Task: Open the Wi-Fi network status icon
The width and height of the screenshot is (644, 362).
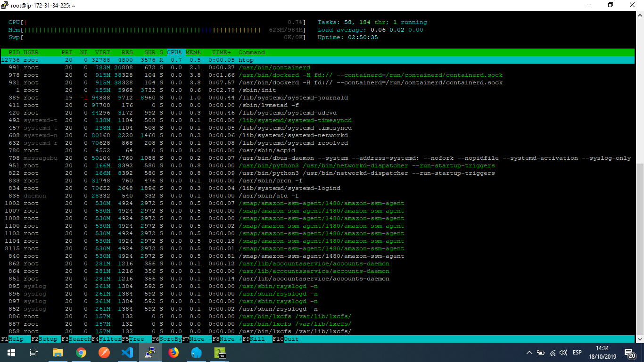Action: (552, 353)
